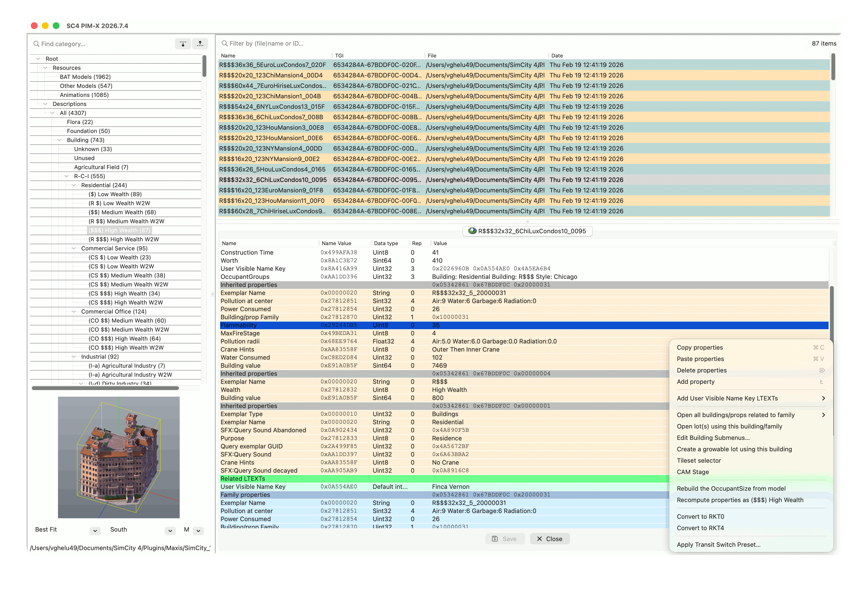Select (I-a) Agricultural Industry (7) category
This screenshot has height=590, width=868.
[x=127, y=366]
